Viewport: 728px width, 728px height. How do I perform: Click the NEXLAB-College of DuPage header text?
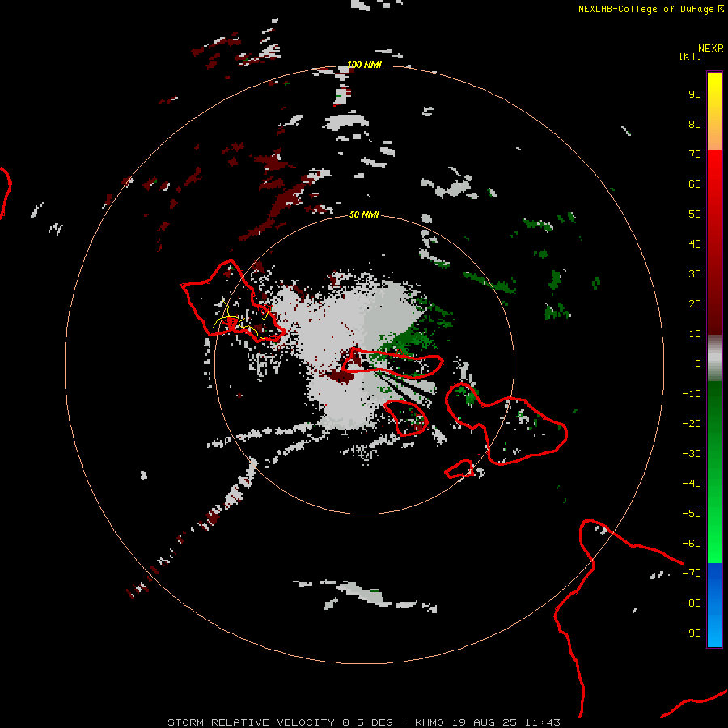647,9
